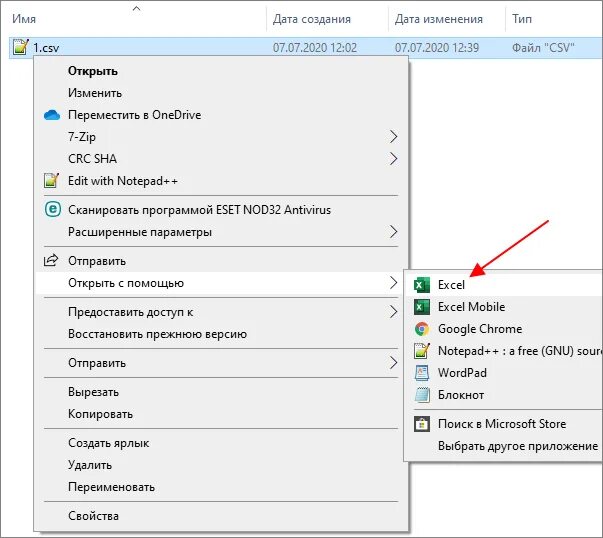Choose Копировать from the context menu
This screenshot has height=538, width=603.
coord(221,414)
